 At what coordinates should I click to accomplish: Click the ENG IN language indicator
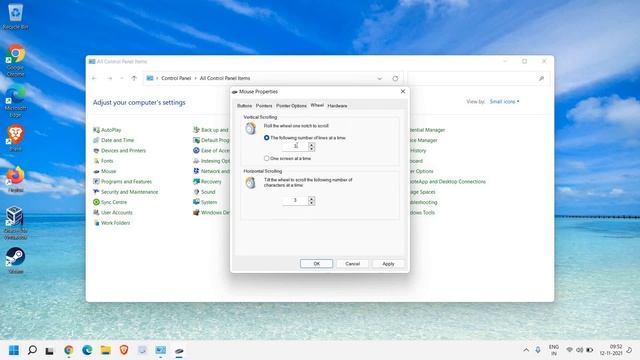click(x=554, y=350)
